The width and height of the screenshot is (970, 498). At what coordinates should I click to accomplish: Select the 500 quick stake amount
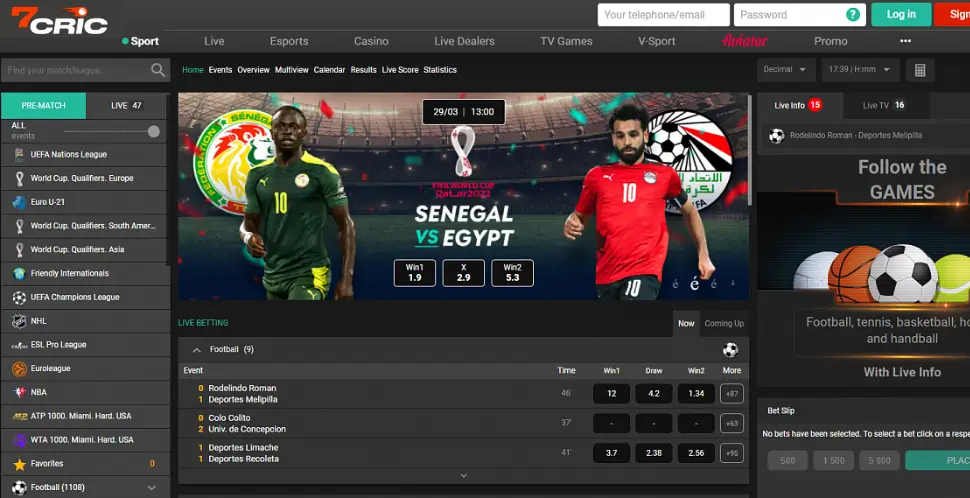pos(788,460)
